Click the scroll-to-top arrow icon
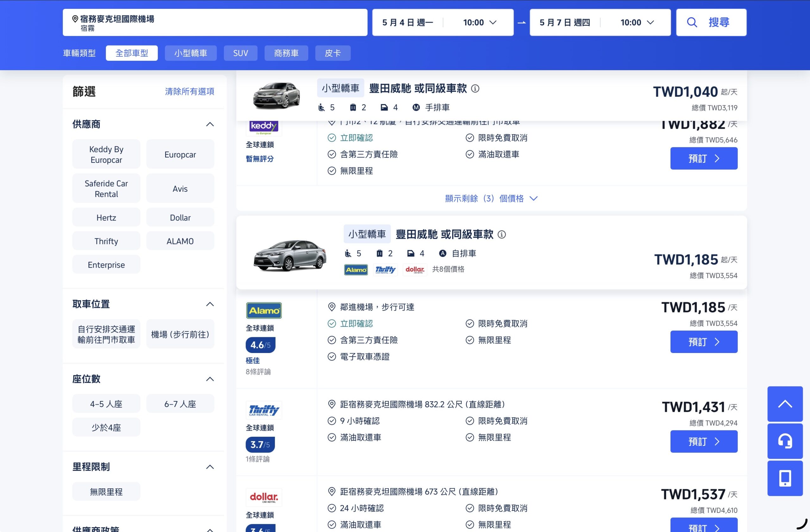 [x=785, y=404]
